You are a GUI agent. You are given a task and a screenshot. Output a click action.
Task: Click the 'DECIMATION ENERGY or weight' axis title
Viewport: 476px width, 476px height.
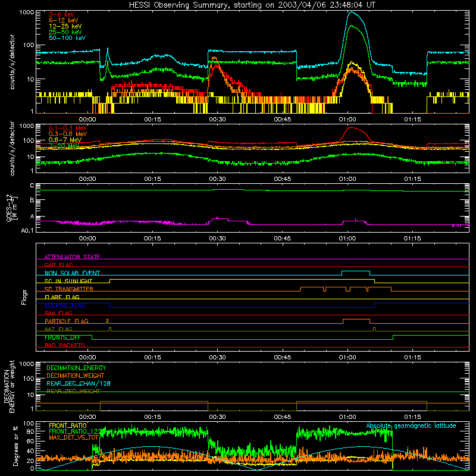click(9, 386)
